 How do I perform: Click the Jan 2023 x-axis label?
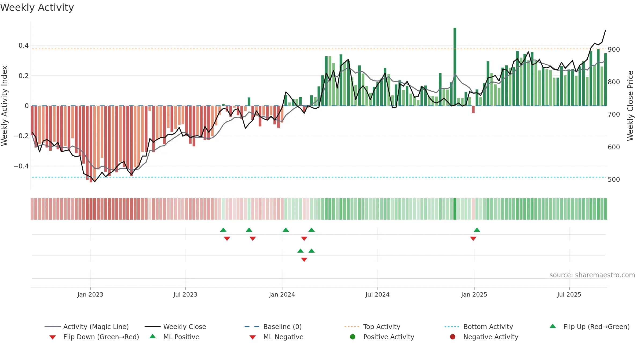(x=90, y=295)
